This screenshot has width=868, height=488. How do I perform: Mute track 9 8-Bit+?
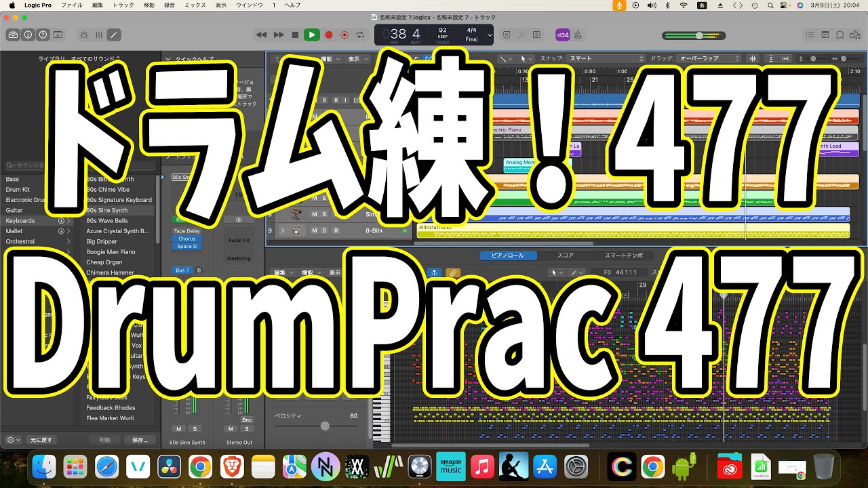pyautogui.click(x=315, y=230)
